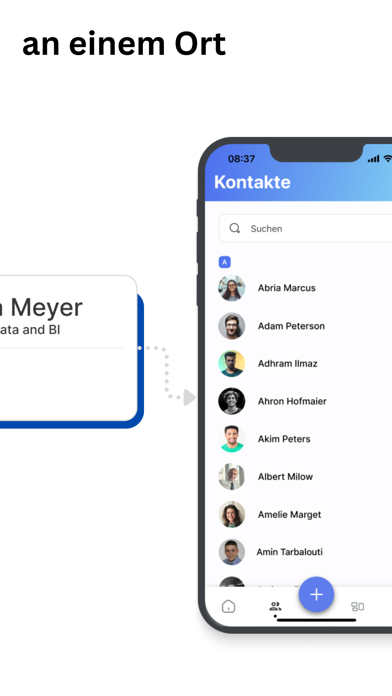
Task: Select the A section index badge
Action: (x=225, y=262)
